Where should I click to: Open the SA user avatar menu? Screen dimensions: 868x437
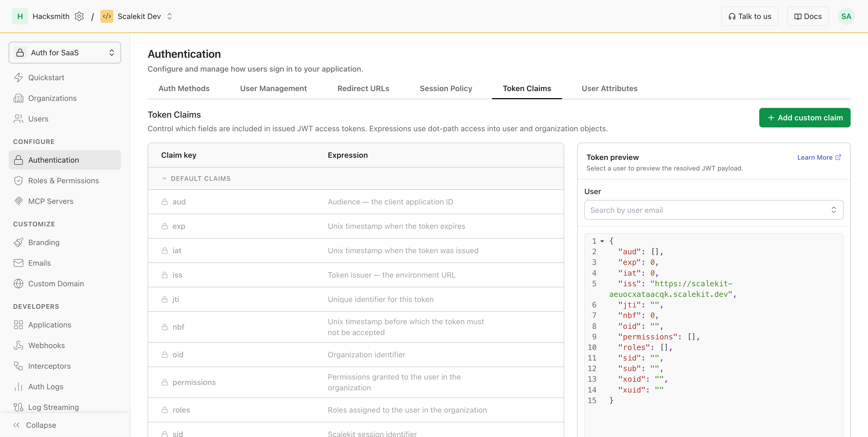(846, 16)
